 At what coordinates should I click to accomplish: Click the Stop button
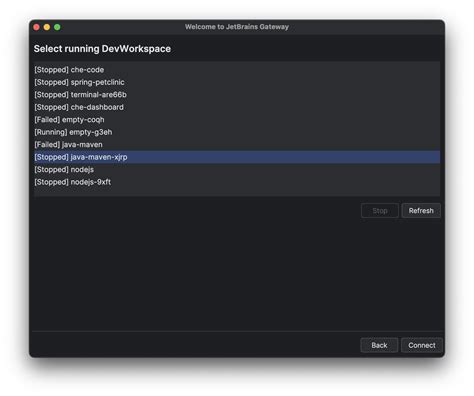click(x=380, y=211)
